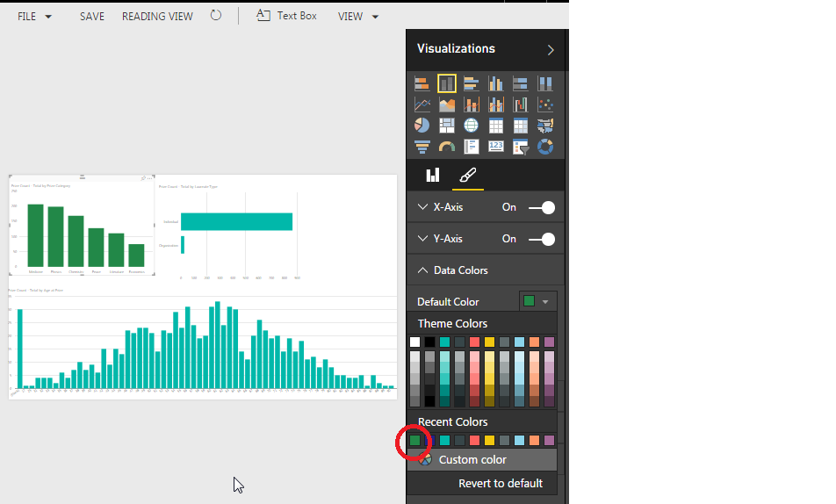Pick the slicer visualization icon

(x=521, y=147)
